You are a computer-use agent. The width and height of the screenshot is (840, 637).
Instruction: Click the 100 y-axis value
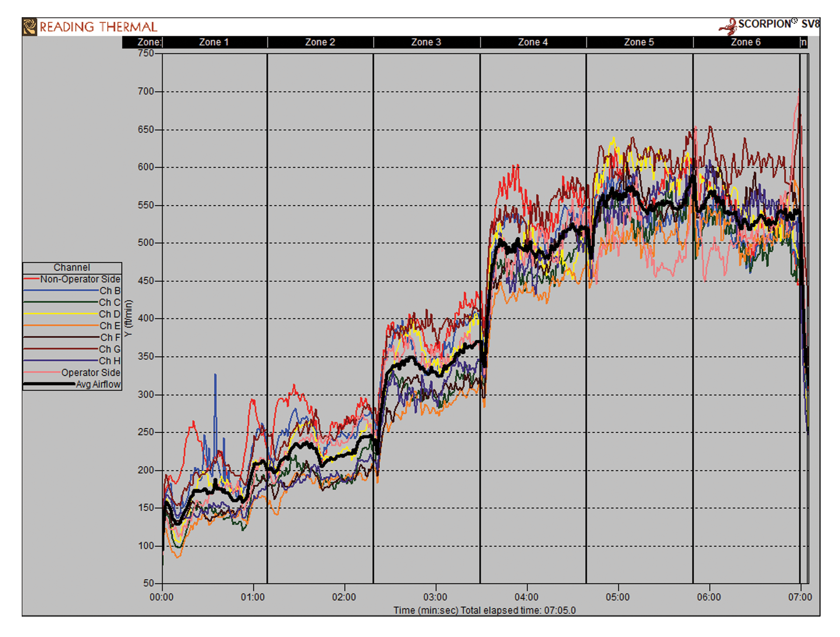(x=146, y=546)
